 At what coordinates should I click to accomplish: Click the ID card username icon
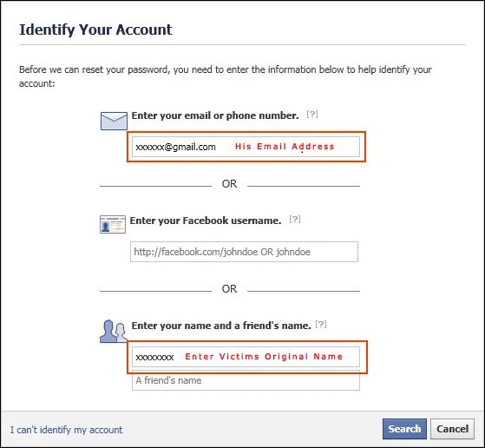click(x=113, y=224)
